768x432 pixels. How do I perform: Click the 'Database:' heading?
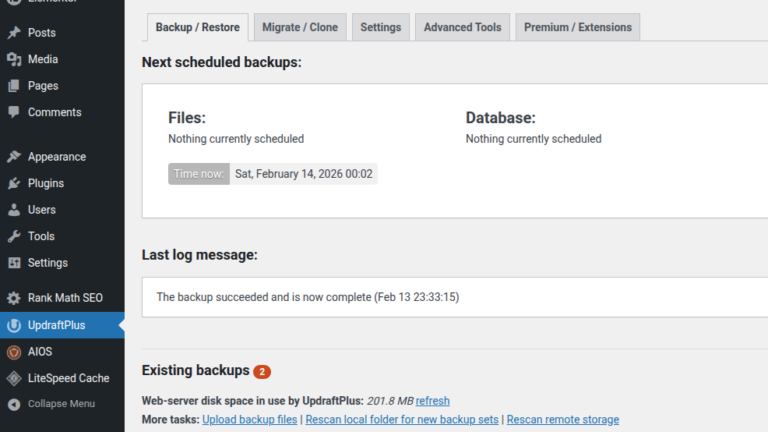coord(501,118)
